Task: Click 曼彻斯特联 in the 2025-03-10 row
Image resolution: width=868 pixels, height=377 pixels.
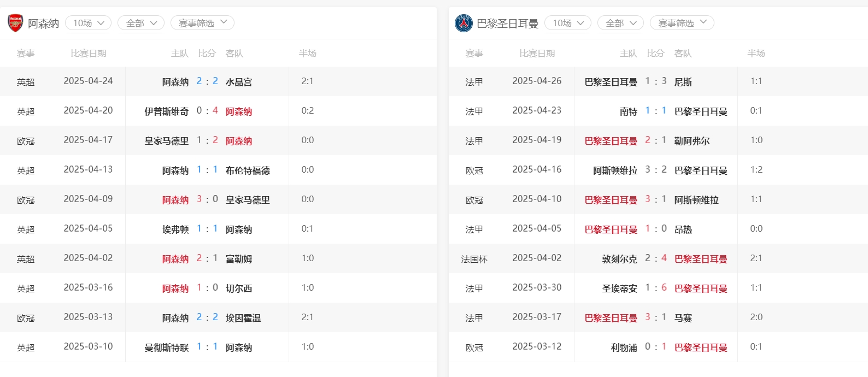Action: tap(166, 347)
